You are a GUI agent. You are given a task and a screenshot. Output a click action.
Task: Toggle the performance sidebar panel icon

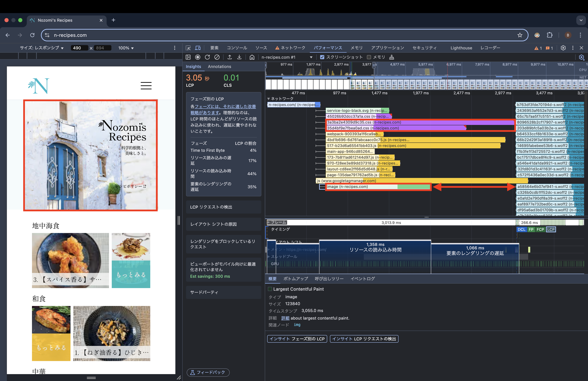[188, 57]
